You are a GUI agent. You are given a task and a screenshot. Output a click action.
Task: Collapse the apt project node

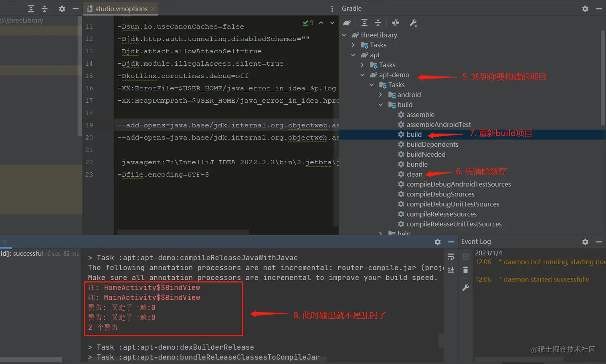point(353,55)
